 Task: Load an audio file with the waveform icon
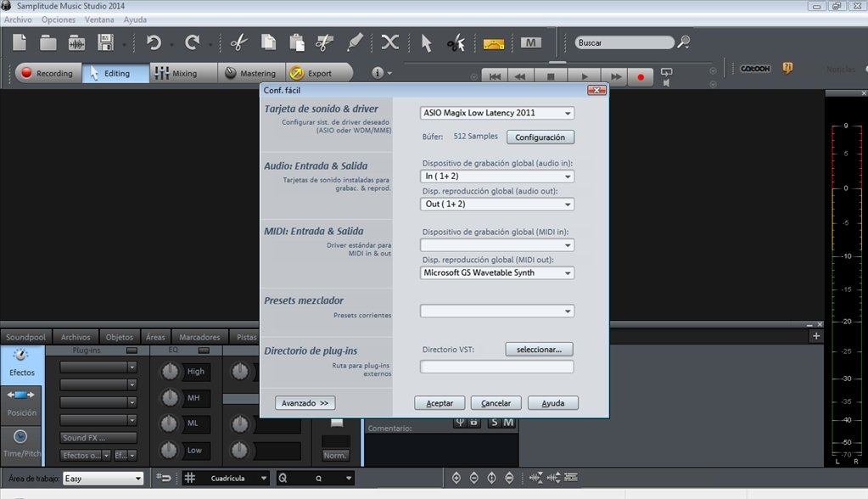[76, 42]
